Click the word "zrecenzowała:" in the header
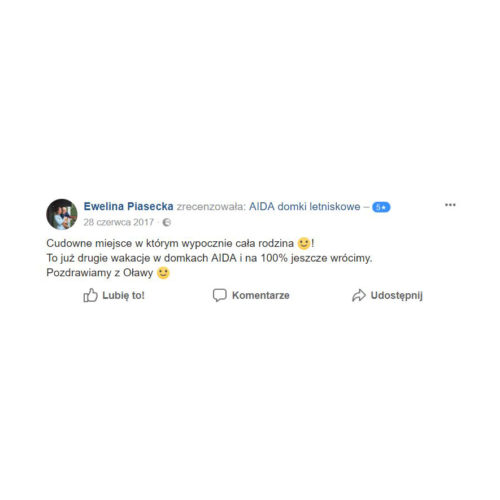Screen dimensions: 500x500 (211, 207)
